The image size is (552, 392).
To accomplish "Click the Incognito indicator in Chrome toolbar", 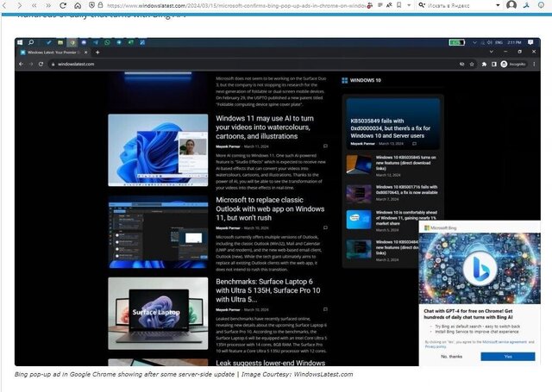I will tap(514, 64).
